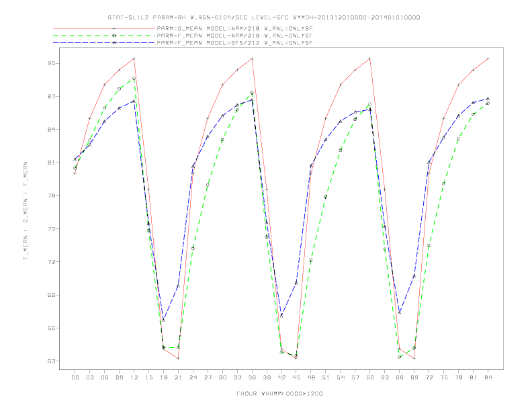Click the x-axis hour label 66
Screen dimensions: 532x411
pyautogui.click(x=400, y=377)
